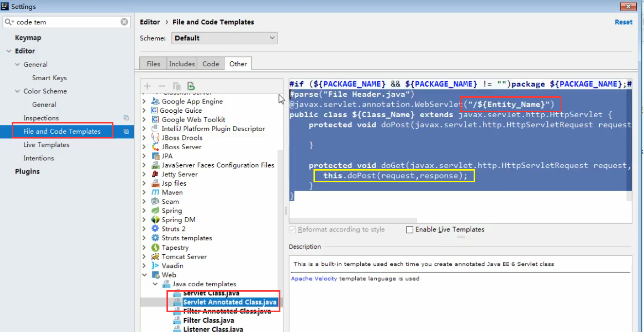This screenshot has height=332, width=644.
Task: Open the Inspections settings page
Action: click(41, 118)
